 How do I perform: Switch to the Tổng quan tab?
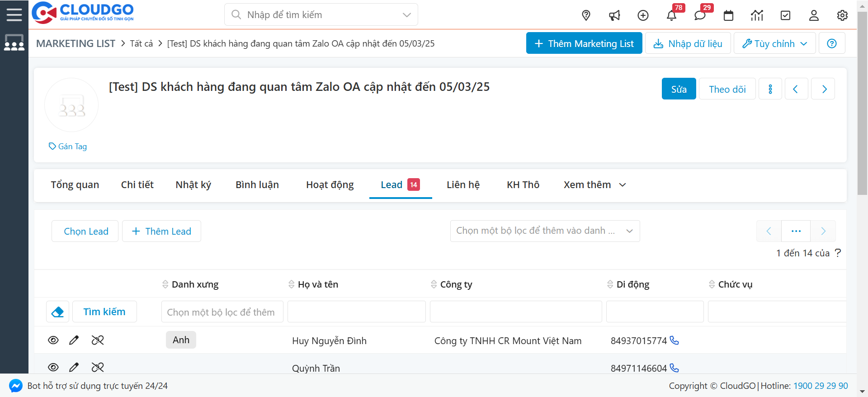pos(75,185)
